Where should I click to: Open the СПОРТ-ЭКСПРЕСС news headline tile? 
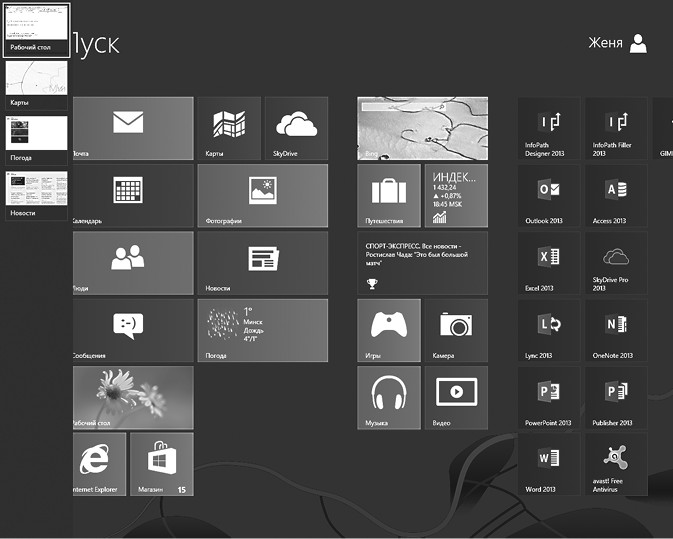(x=423, y=263)
